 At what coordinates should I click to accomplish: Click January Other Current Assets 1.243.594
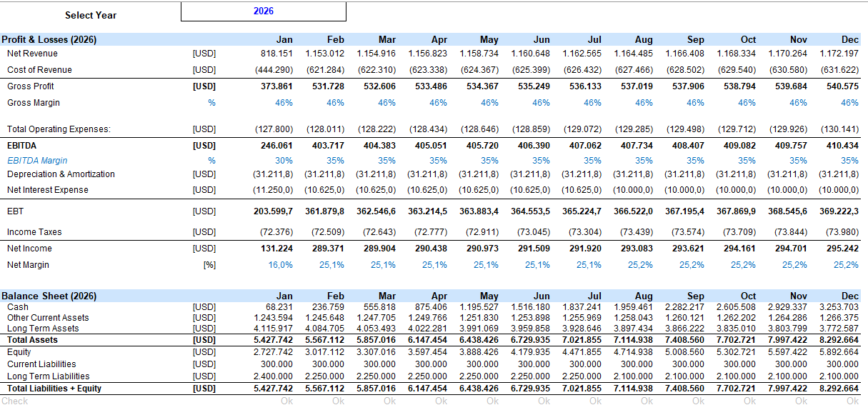pos(273,318)
